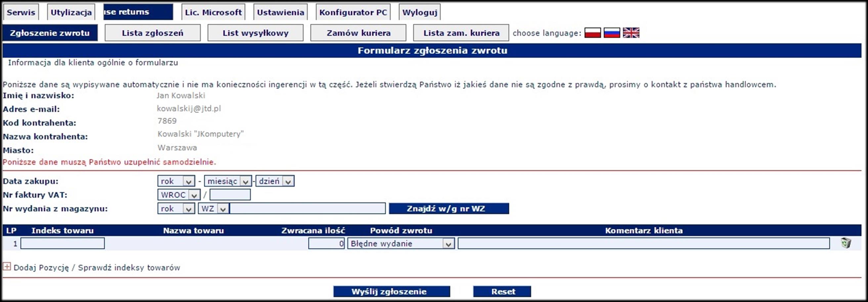This screenshot has height=302, width=868.
Task: Click the name Jan Kowalski
Action: coord(181,95)
